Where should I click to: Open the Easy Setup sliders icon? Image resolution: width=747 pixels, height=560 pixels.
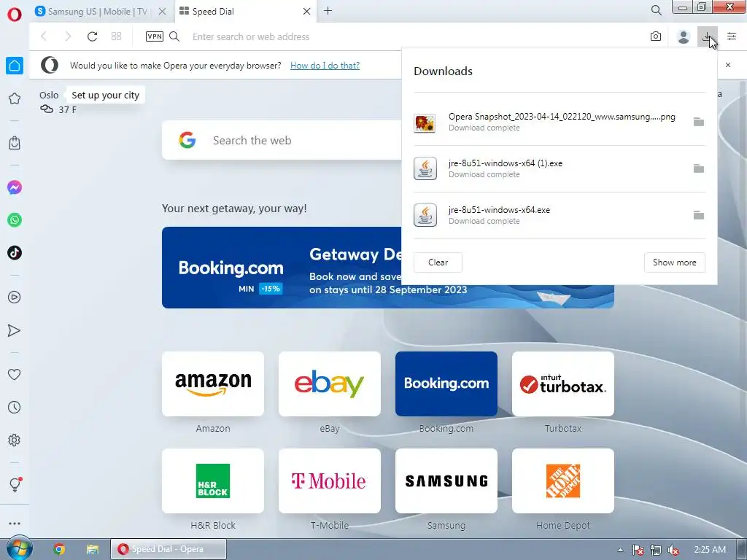pyautogui.click(x=732, y=36)
